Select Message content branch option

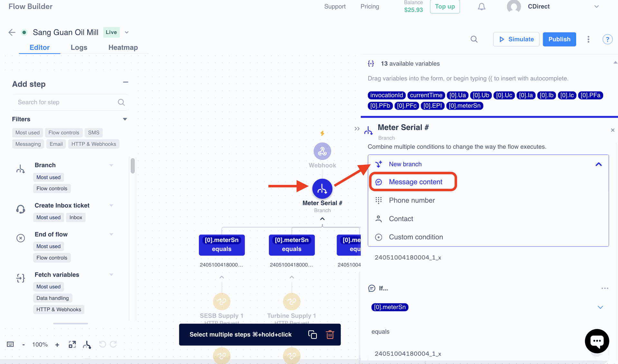coord(415,182)
